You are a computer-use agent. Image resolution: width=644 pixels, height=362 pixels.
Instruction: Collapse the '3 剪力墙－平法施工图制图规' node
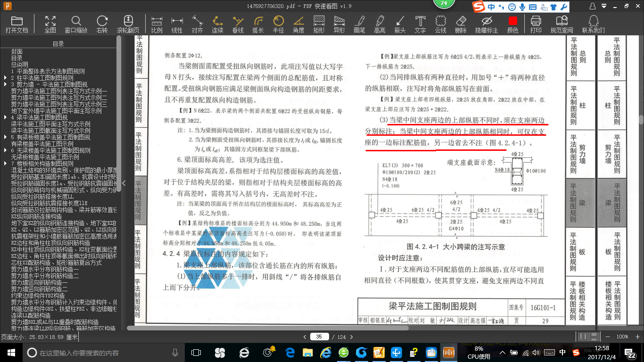[6, 84]
